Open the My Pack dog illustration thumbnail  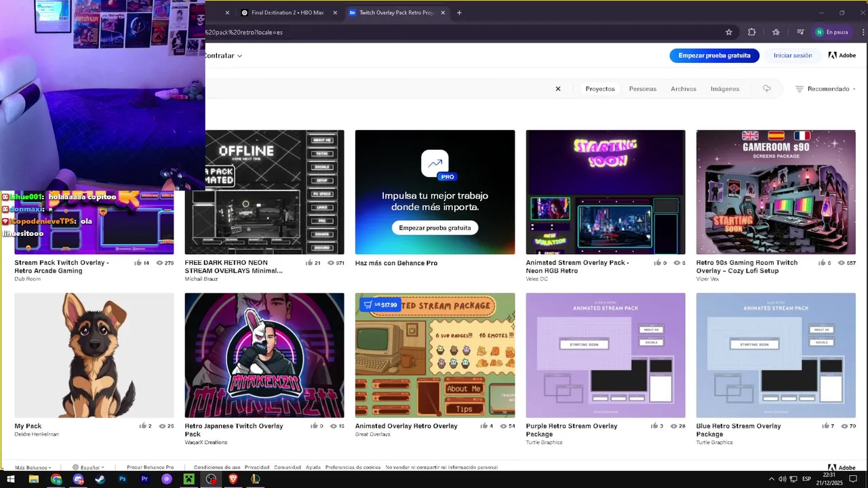tap(94, 355)
